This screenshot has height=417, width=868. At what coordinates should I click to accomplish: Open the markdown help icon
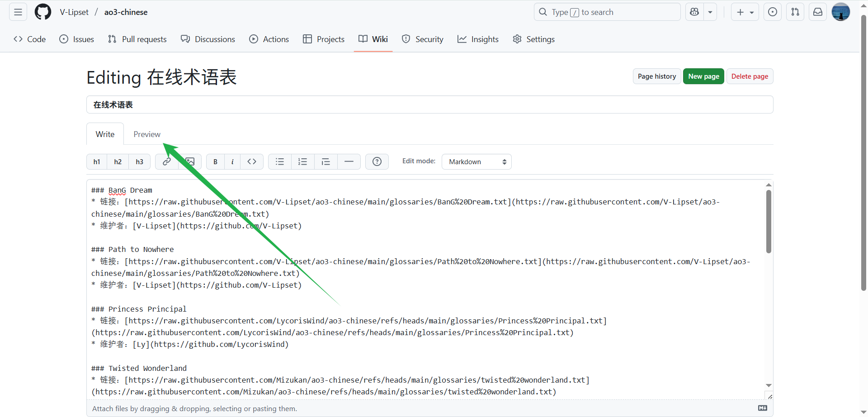coord(377,161)
